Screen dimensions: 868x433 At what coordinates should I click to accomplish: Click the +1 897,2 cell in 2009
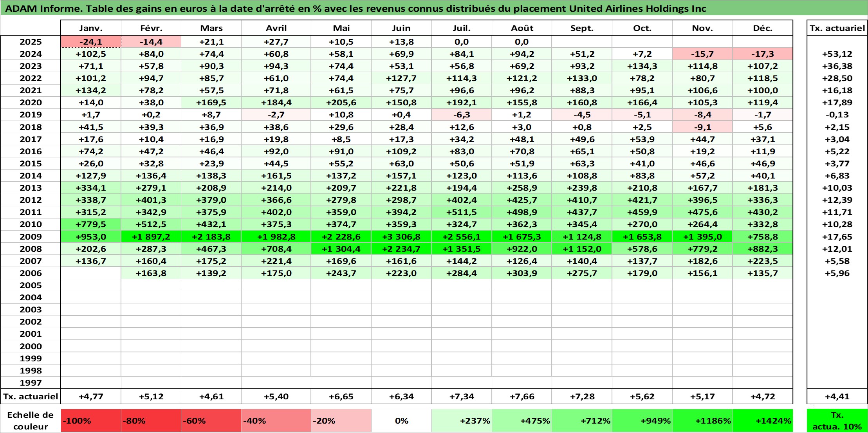click(x=151, y=236)
